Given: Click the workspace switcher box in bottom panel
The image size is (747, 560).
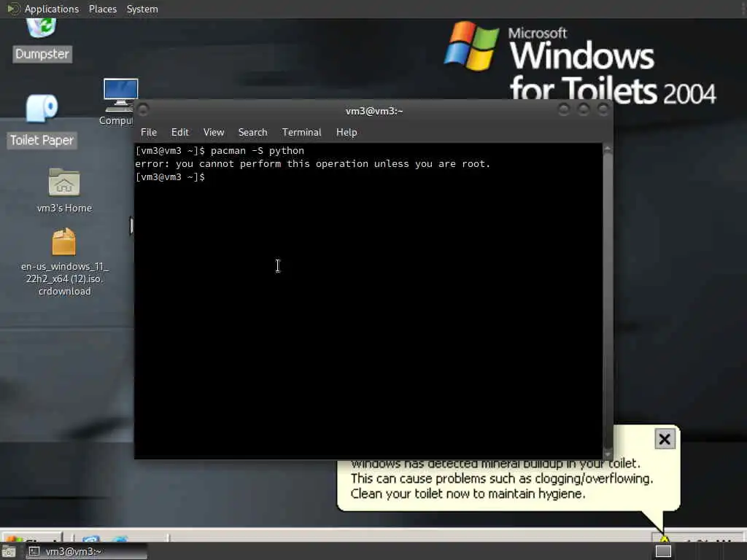Looking at the screenshot, I should click(x=663, y=551).
